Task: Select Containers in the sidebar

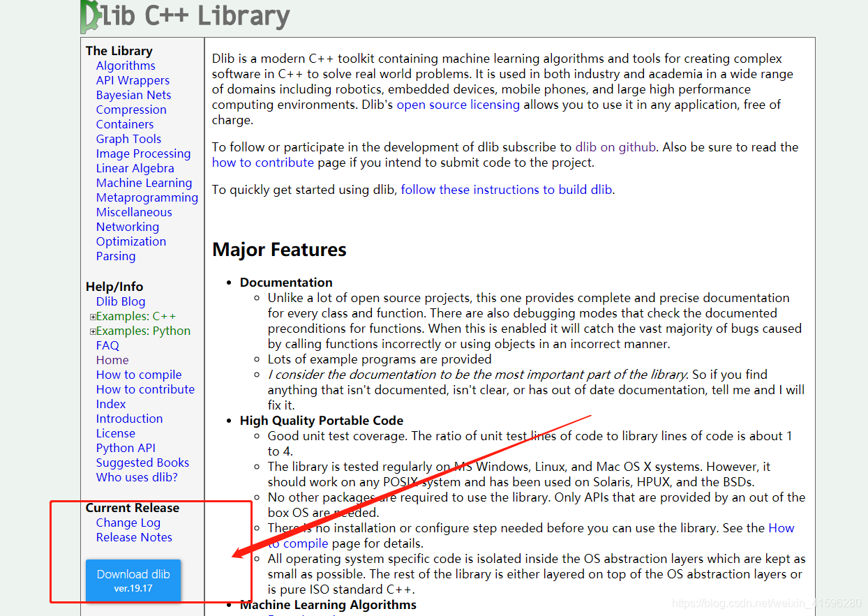Action: point(125,124)
